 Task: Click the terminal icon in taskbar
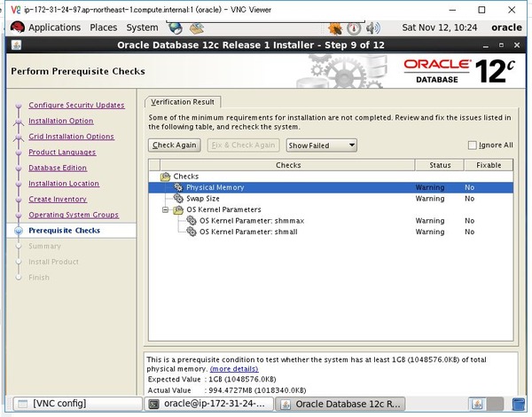(154, 404)
